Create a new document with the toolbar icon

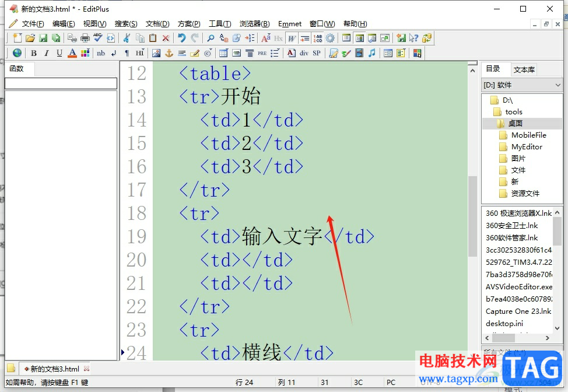click(x=17, y=38)
